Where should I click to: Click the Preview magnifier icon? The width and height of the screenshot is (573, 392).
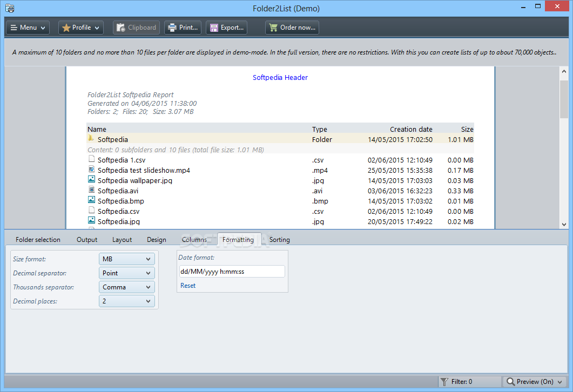click(x=510, y=381)
